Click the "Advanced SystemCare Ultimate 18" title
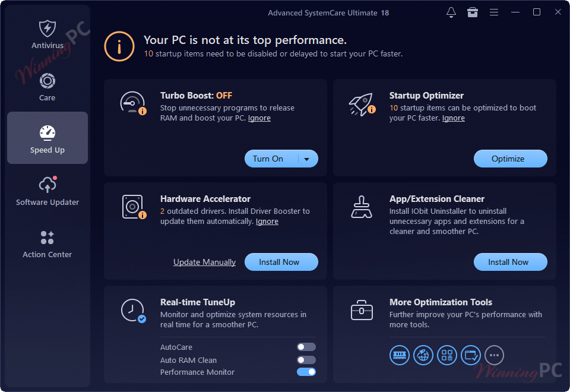The image size is (570, 392). click(x=328, y=12)
